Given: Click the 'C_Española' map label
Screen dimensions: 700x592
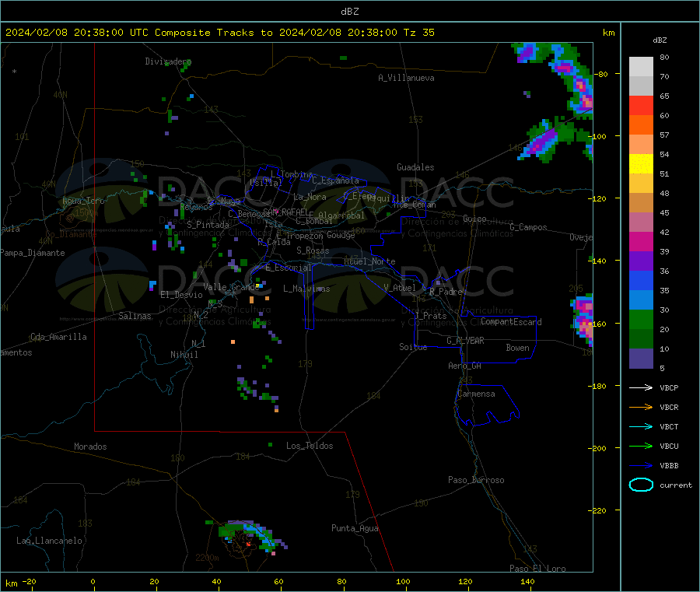Looking at the screenshot, I should click(x=335, y=180).
